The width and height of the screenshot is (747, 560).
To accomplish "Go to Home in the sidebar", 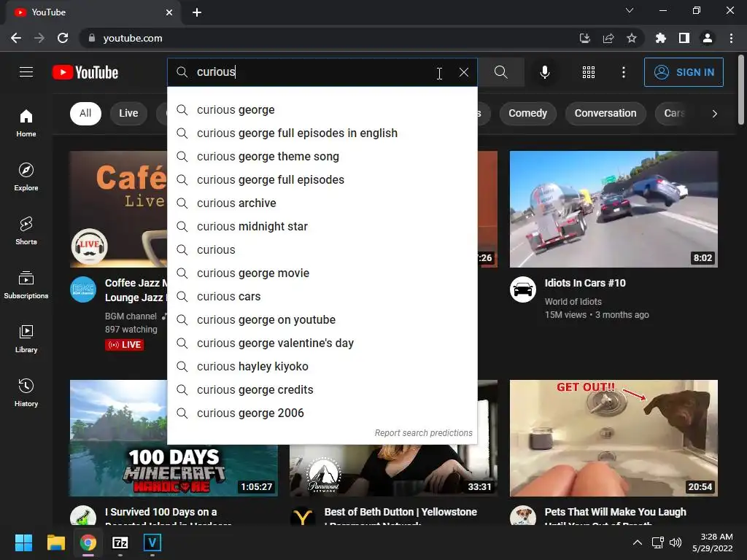I will [x=26, y=122].
